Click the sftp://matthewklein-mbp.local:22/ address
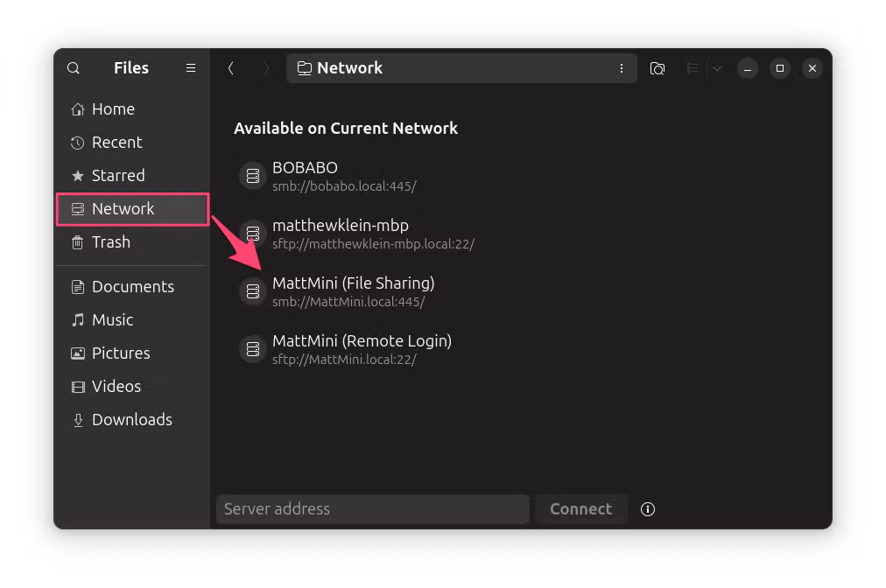 [373, 244]
